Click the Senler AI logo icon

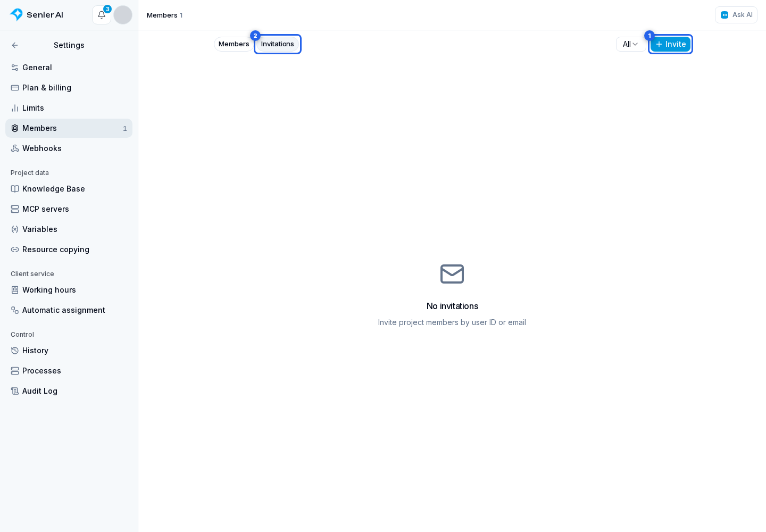(16, 15)
